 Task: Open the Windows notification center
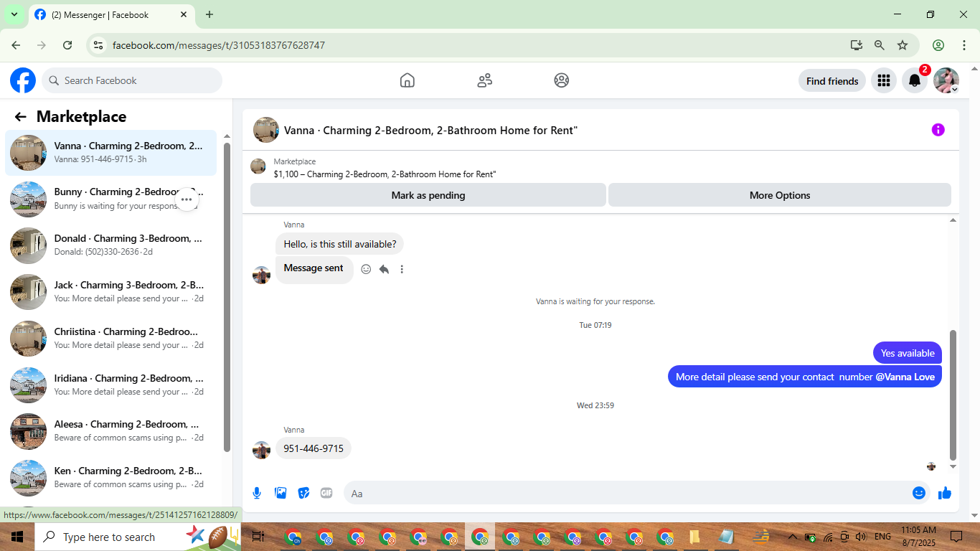click(x=956, y=537)
